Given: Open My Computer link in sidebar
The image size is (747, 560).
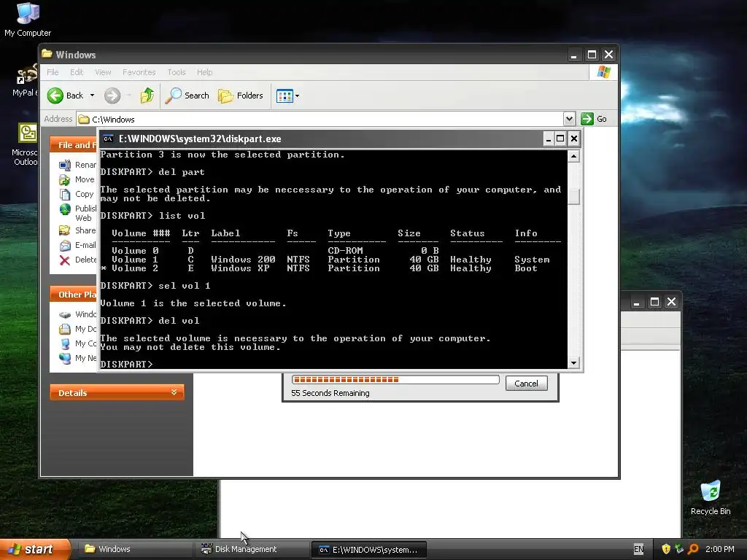Looking at the screenshot, I should pyautogui.click(x=77, y=344).
